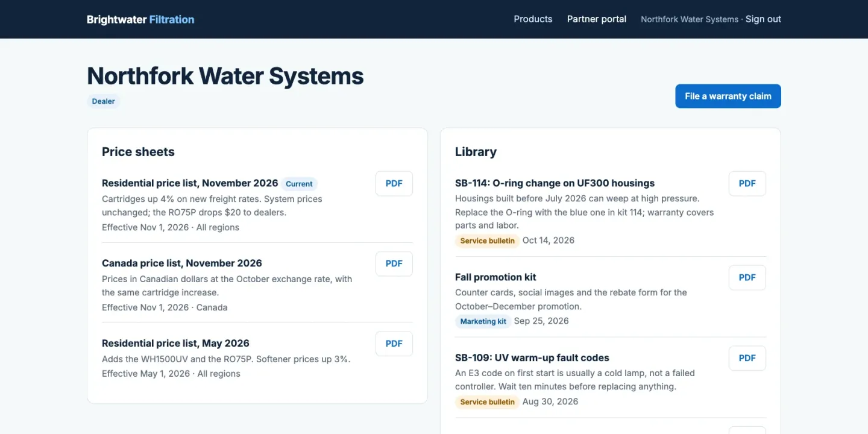868x434 pixels.
Task: Open the Products menu item
Action: click(533, 19)
